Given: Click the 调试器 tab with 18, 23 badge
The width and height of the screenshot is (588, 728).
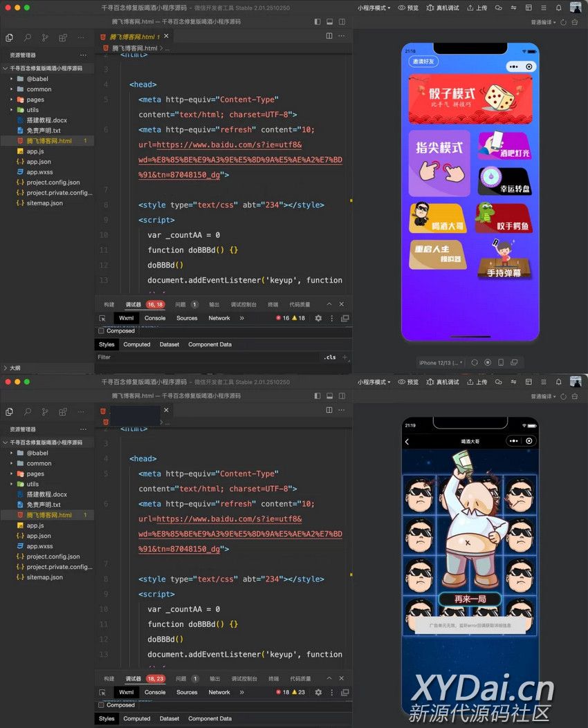Looking at the screenshot, I should tap(133, 678).
